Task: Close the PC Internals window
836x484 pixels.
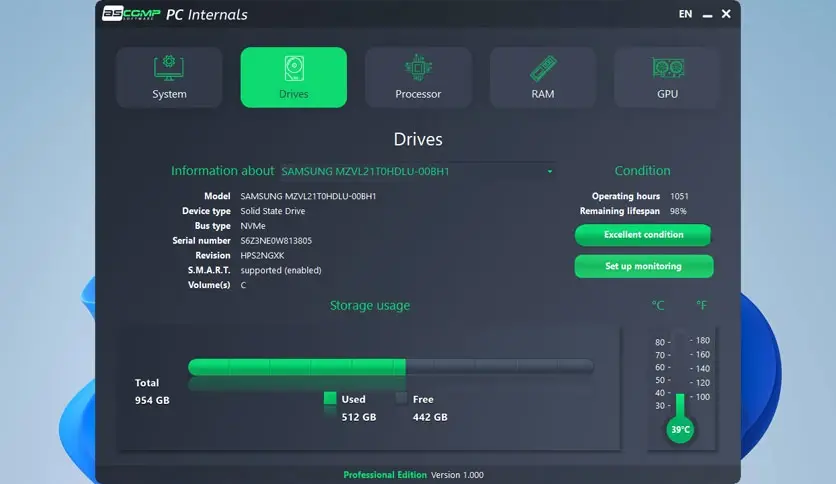Action: pos(726,14)
